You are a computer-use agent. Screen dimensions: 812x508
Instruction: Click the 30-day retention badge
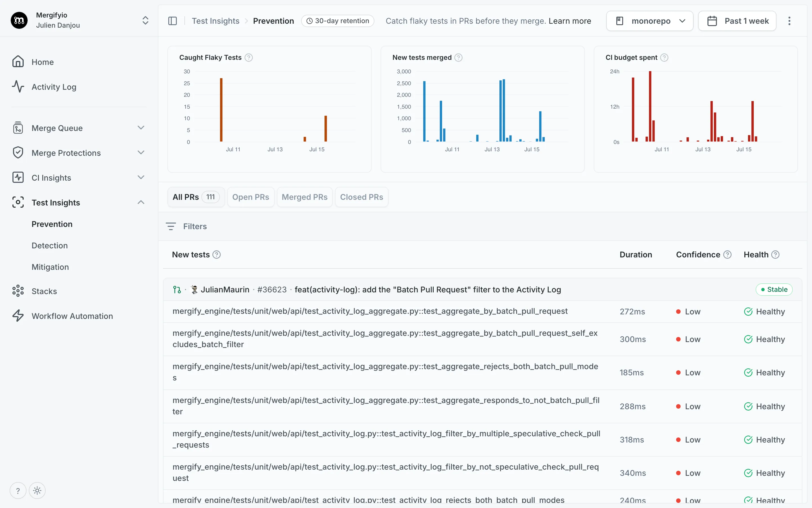click(x=337, y=21)
